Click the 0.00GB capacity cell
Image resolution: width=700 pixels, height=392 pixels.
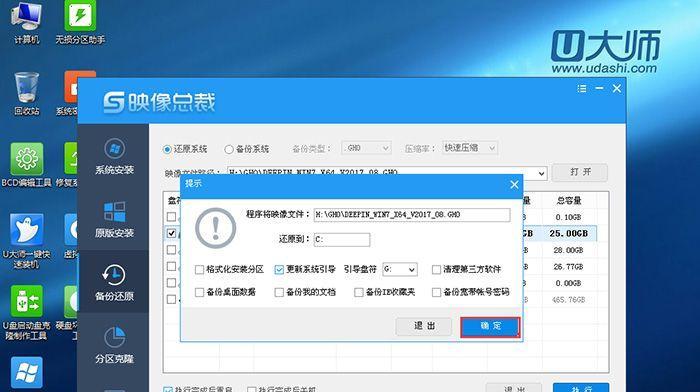(x=568, y=283)
